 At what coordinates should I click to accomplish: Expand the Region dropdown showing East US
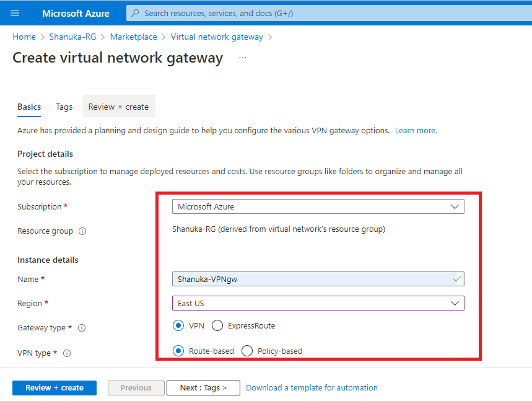tap(318, 303)
